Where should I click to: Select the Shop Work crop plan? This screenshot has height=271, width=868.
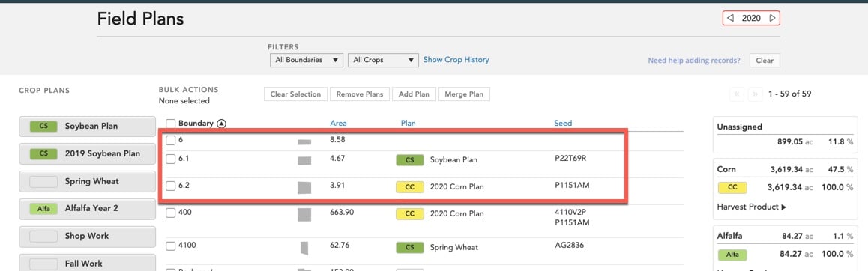click(88, 236)
